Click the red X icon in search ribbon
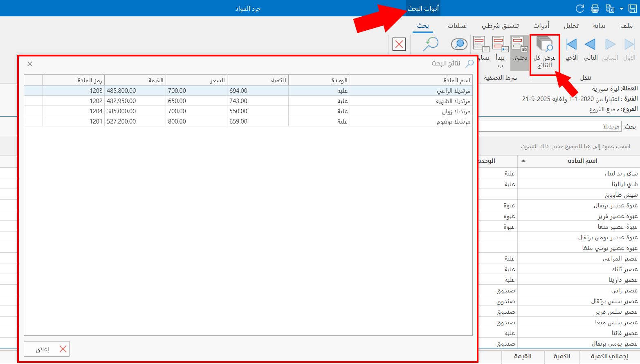Viewport: 640px width, 364px height. [399, 44]
